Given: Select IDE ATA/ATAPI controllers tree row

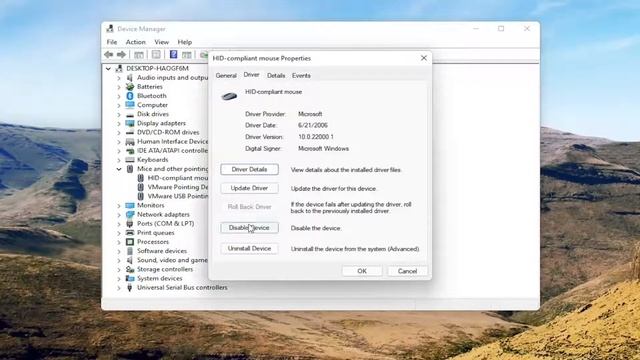Looking at the screenshot, I should [172, 151].
